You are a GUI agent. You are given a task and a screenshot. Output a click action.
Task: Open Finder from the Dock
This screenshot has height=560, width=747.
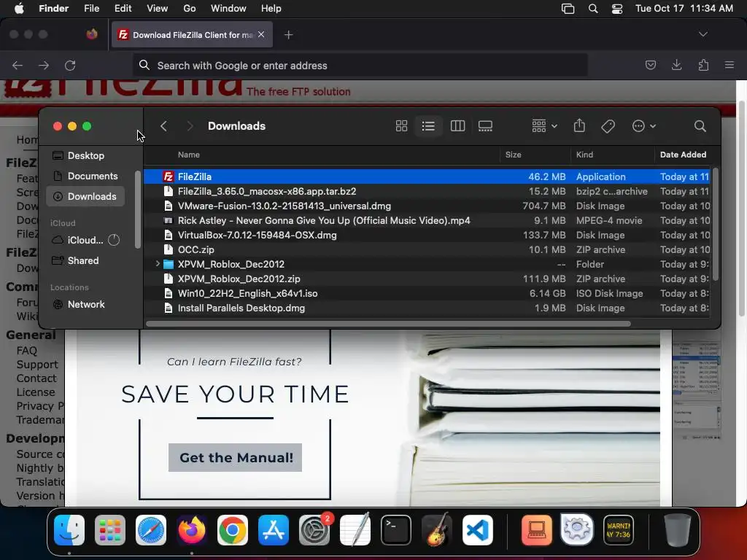point(69,530)
